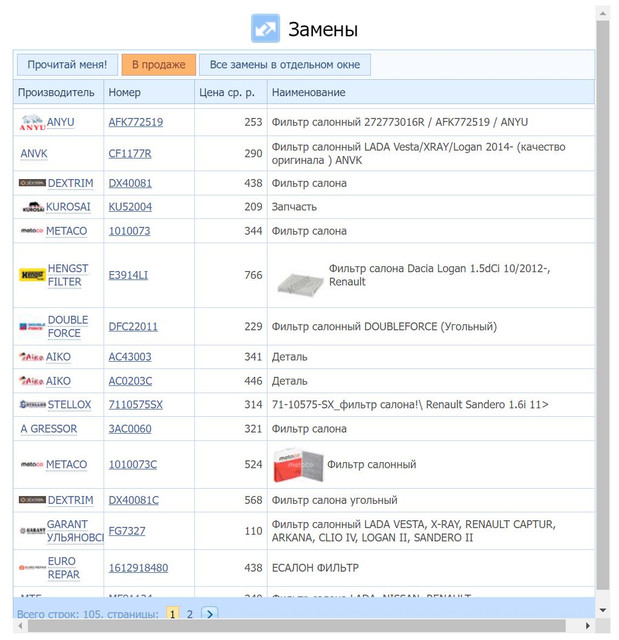This screenshot has height=640, width=619.
Task: Click the STELLOX brand logo
Action: coord(33,404)
